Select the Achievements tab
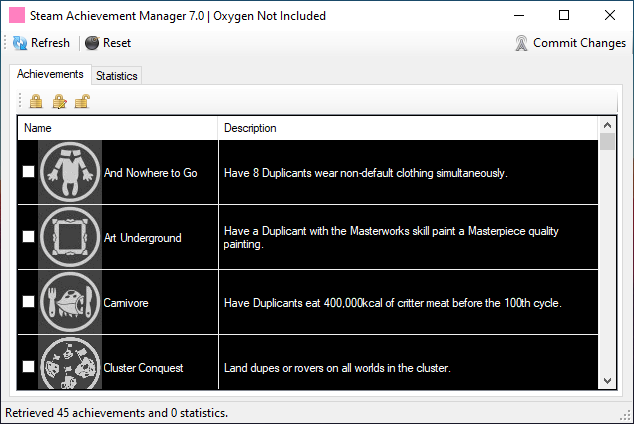634x424 pixels. coord(50,74)
